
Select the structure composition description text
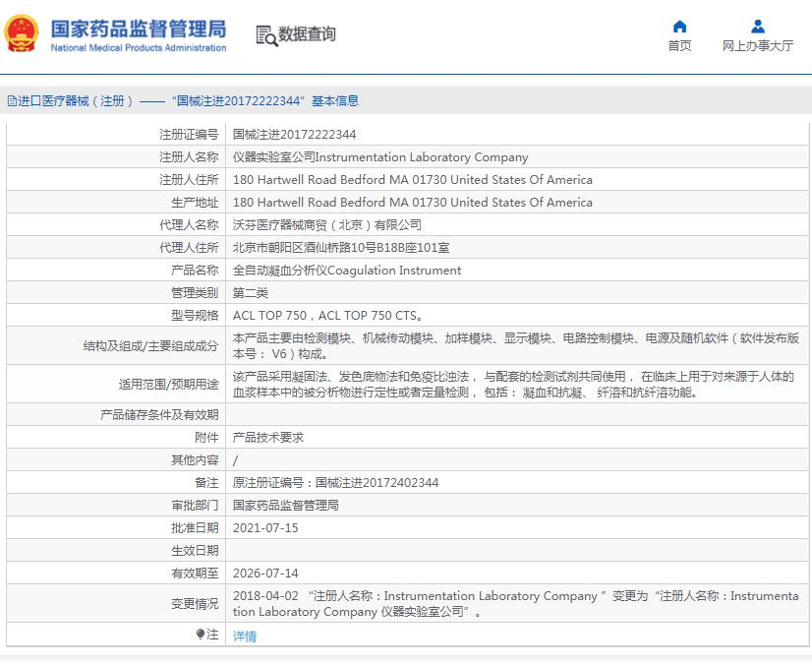coord(516,346)
